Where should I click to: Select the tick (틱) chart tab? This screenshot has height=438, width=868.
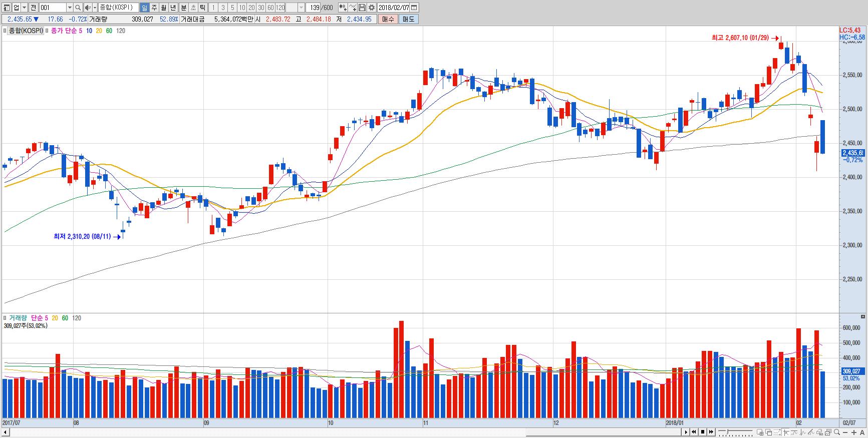pos(202,8)
